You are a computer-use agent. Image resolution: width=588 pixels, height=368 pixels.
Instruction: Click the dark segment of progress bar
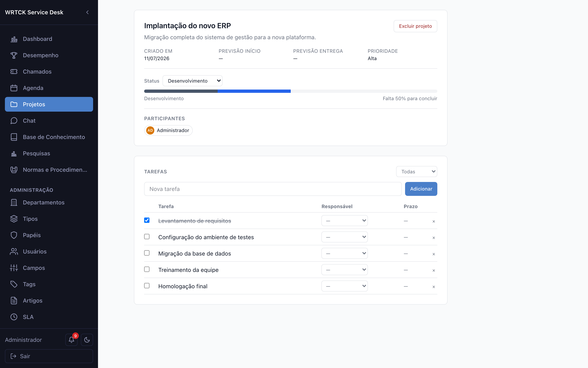181,91
